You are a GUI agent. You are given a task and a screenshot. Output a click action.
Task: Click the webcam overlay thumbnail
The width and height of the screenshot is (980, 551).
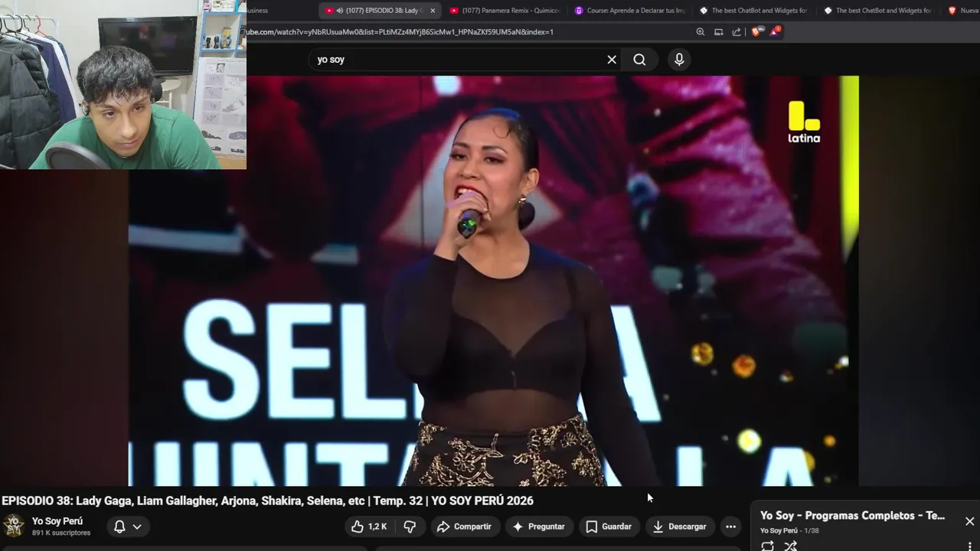[123, 84]
